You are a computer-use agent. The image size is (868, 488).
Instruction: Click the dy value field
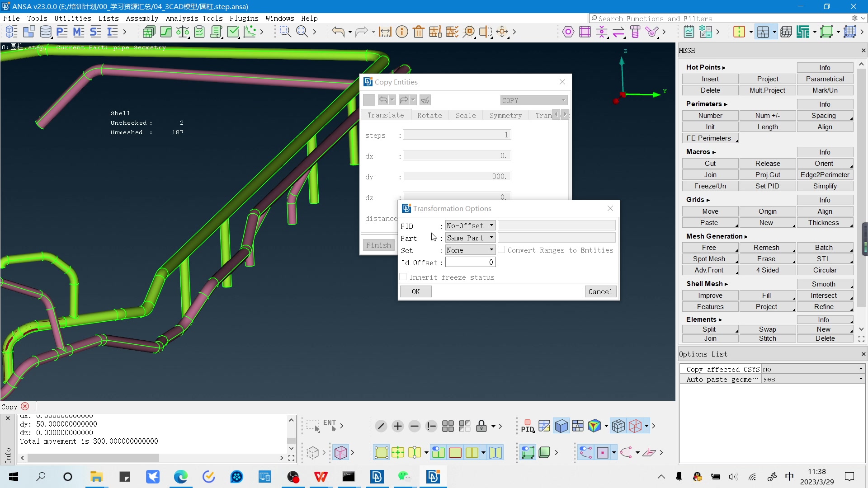coord(457,176)
